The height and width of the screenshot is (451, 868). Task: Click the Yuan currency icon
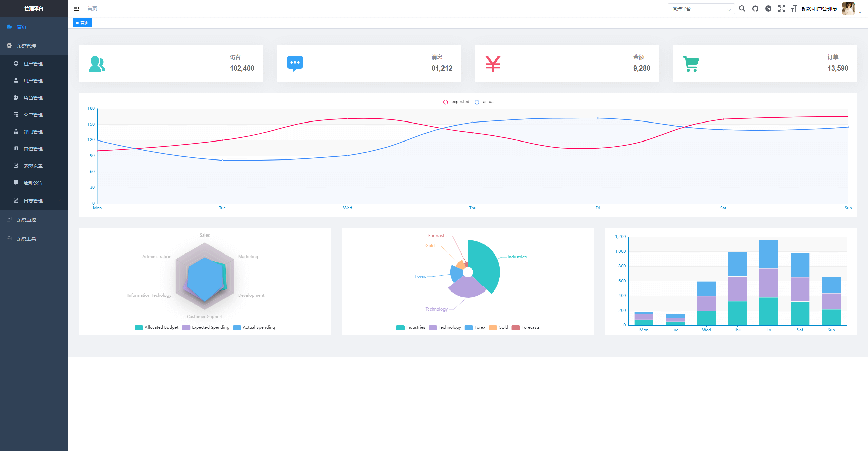(493, 63)
